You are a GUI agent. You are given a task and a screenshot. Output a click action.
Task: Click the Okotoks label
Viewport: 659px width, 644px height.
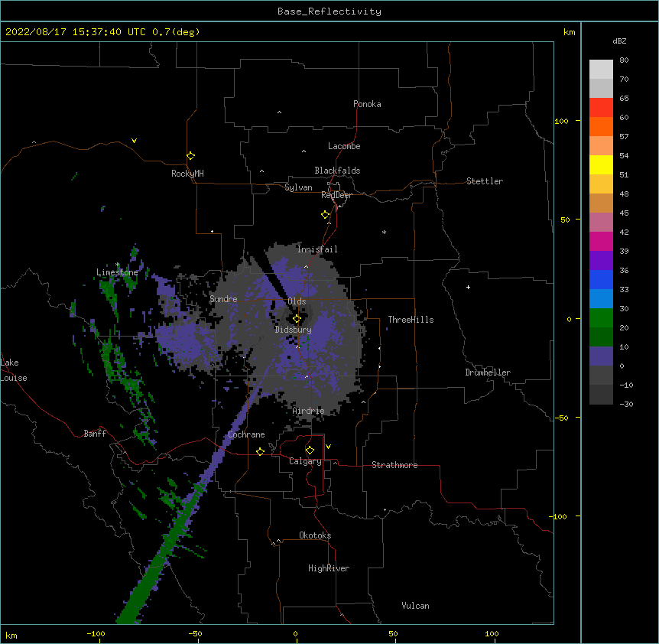(315, 535)
